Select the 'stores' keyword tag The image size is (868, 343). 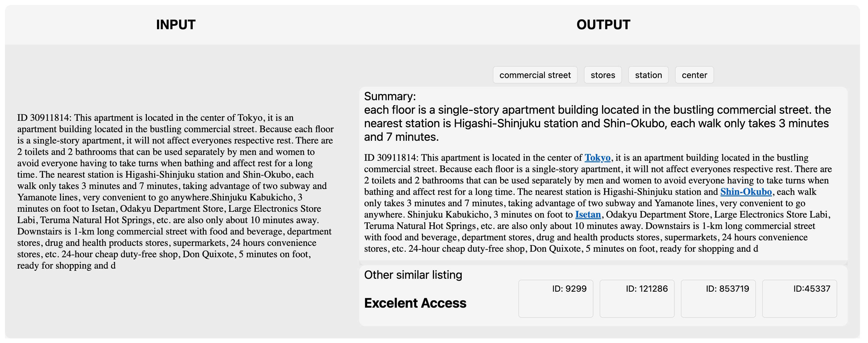(x=602, y=75)
